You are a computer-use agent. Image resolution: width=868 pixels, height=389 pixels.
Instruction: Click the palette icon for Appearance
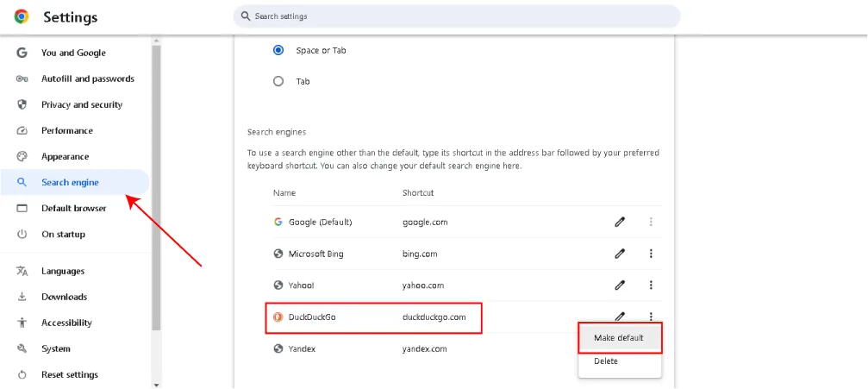point(22,156)
